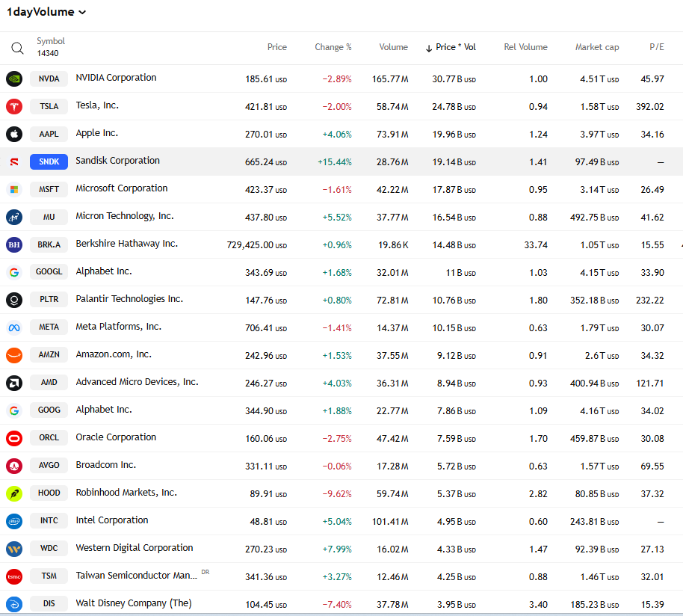
Task: Click the Meta Platforms logo icon
Action: coord(14,327)
